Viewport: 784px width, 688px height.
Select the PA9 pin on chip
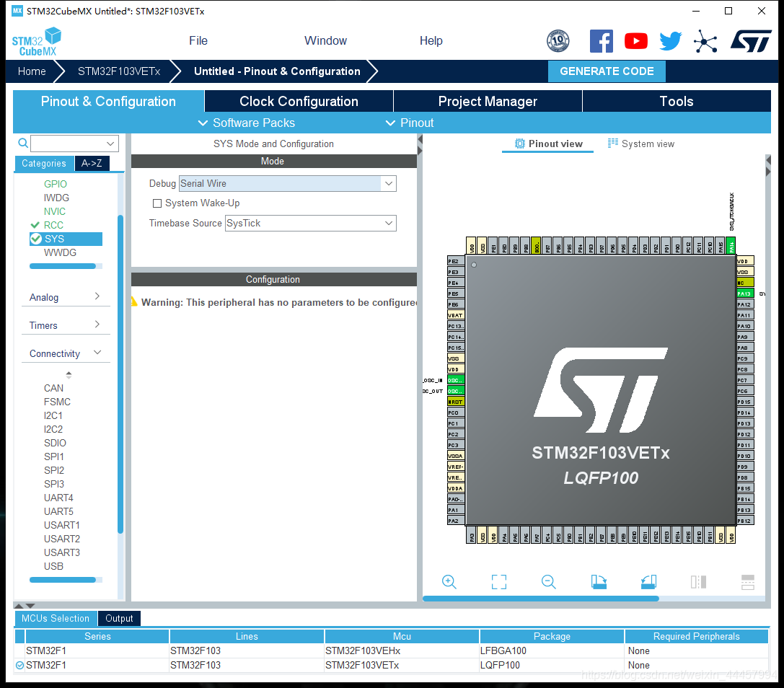(744, 337)
